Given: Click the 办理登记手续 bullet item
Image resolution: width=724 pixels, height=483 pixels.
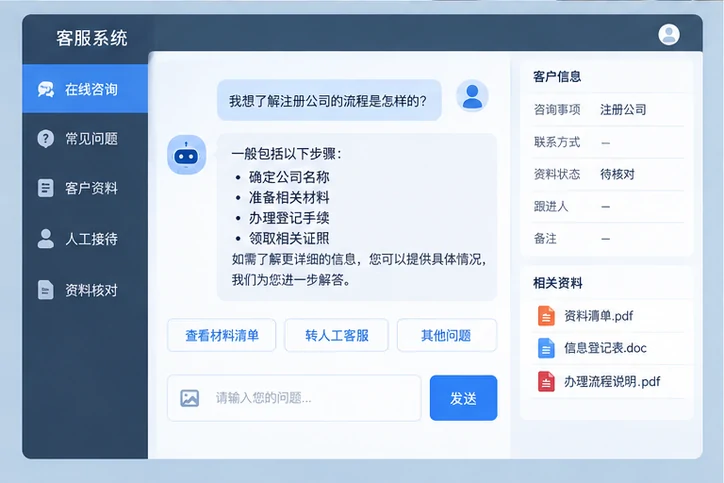Looking at the screenshot, I should 289,218.
